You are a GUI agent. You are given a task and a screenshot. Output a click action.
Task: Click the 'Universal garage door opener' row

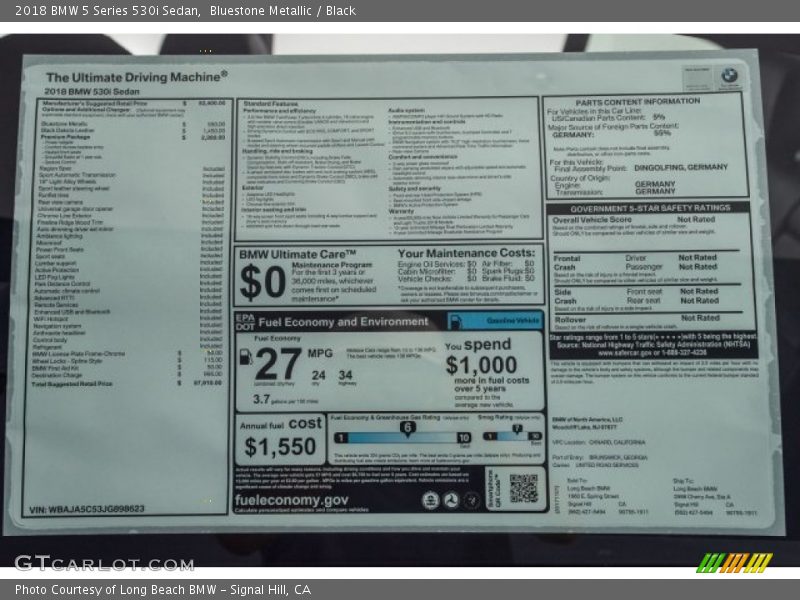click(131, 209)
